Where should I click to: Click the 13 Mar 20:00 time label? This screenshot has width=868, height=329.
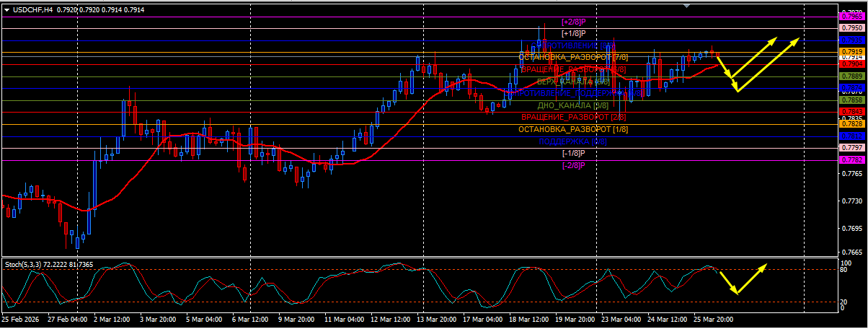pos(438,318)
